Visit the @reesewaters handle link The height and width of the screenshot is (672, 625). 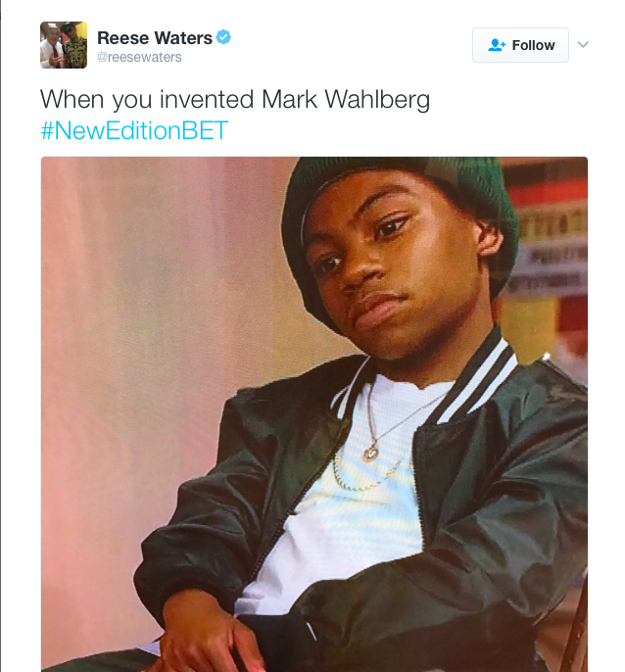coord(139,57)
